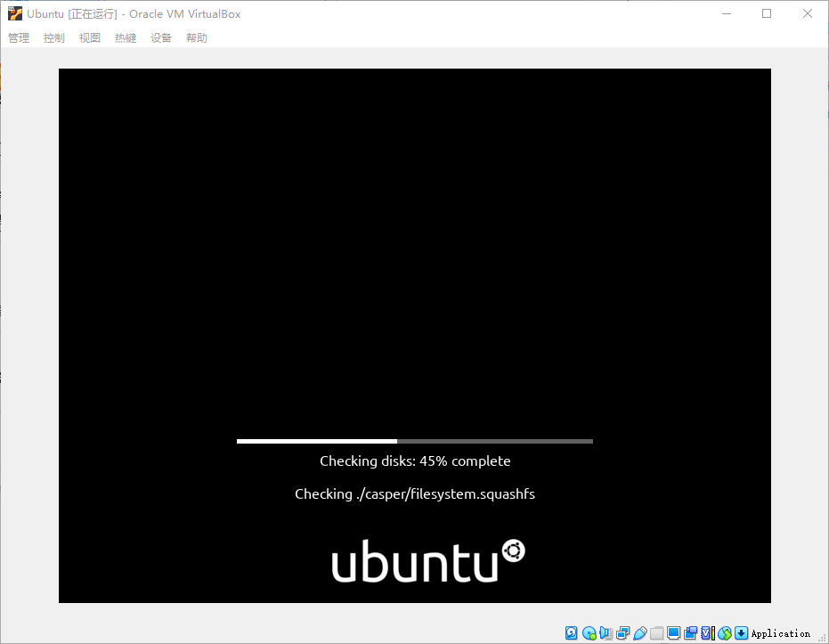The width and height of the screenshot is (829, 644).
Task: Click the 'Application' host key label
Action: click(x=780, y=633)
